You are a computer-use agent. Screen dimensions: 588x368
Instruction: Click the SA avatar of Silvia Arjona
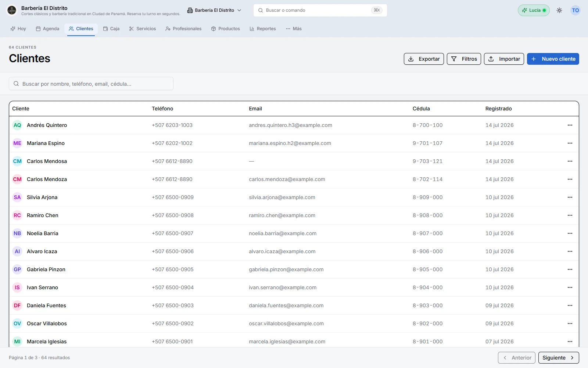pos(17,197)
